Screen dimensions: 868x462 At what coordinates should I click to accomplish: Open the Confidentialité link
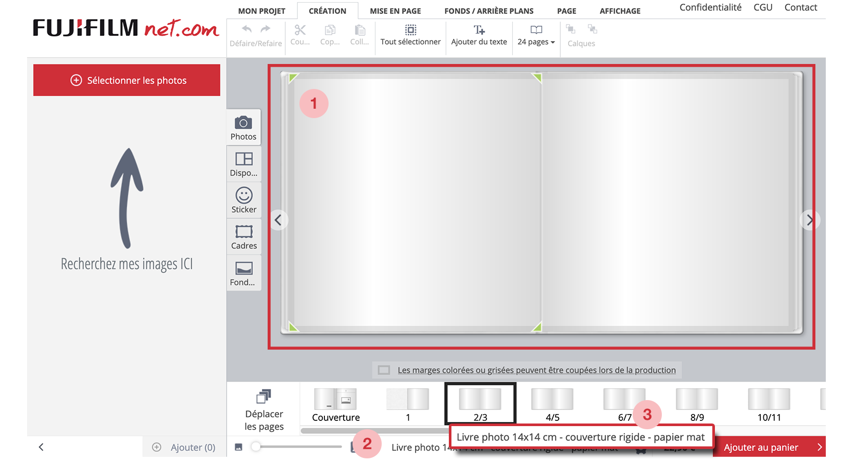(x=710, y=7)
